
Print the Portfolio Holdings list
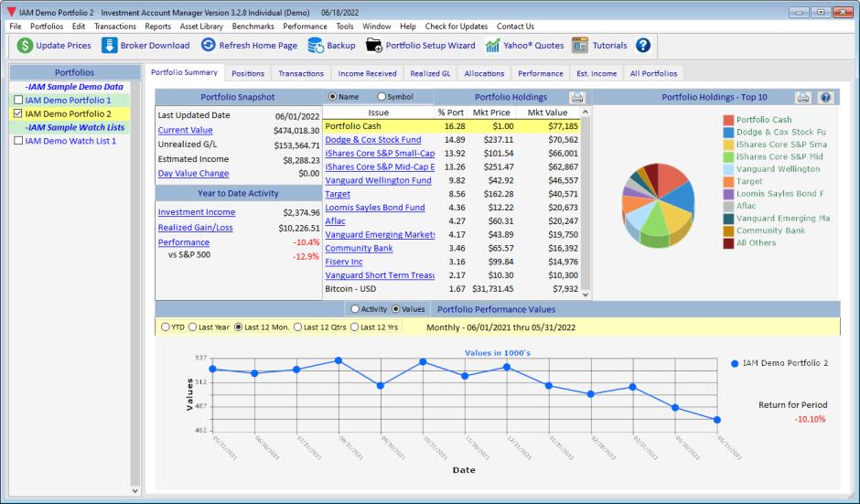pyautogui.click(x=577, y=97)
